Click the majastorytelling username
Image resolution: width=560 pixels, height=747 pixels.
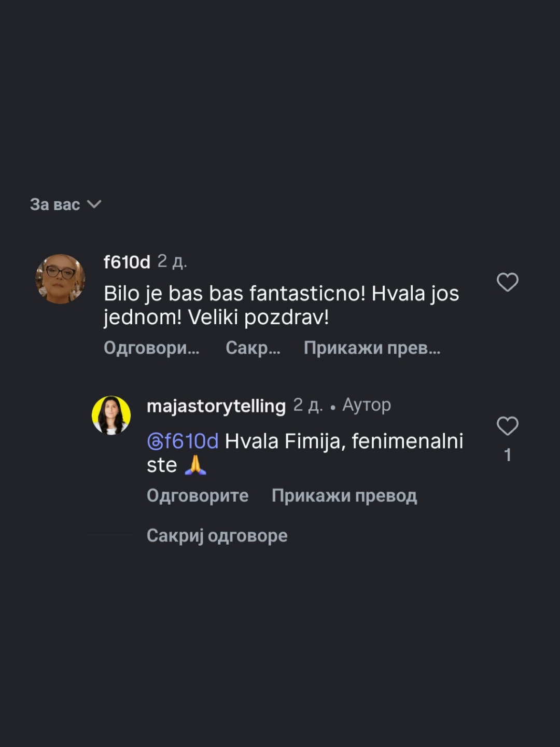[x=216, y=406]
